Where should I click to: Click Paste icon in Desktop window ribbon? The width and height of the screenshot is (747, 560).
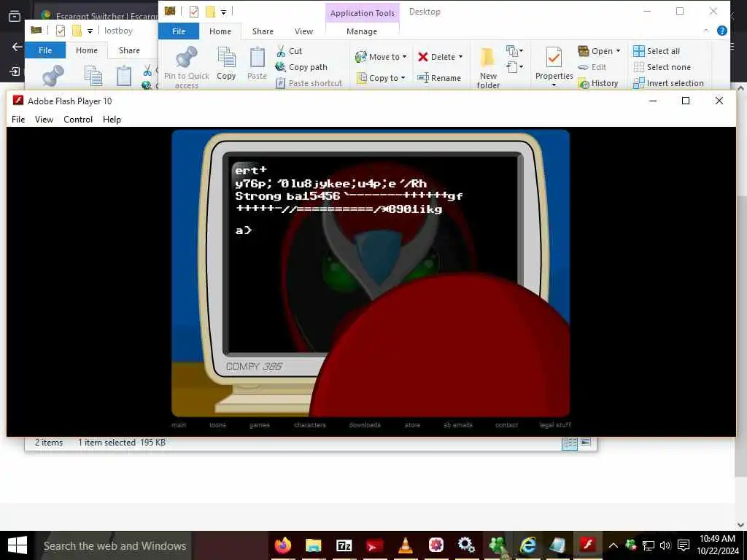coord(258,57)
